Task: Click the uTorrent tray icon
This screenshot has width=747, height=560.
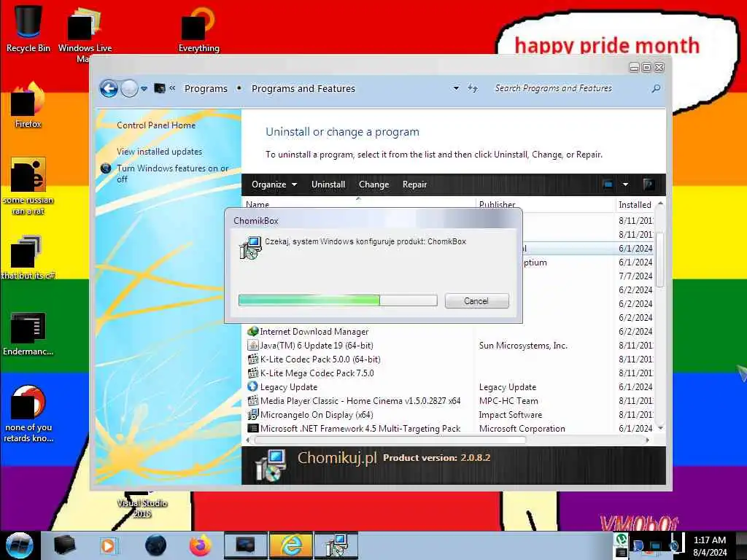Action: pyautogui.click(x=622, y=539)
